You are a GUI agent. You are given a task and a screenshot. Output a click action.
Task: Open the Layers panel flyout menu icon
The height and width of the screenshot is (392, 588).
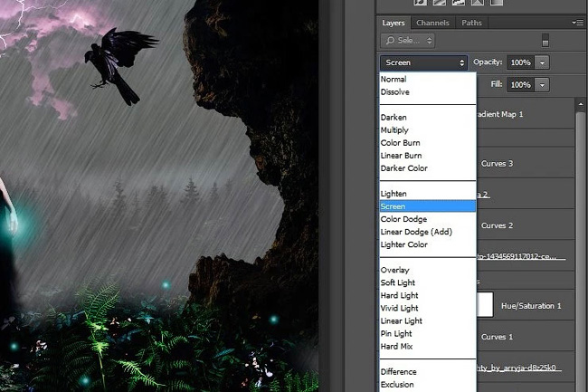pyautogui.click(x=577, y=23)
